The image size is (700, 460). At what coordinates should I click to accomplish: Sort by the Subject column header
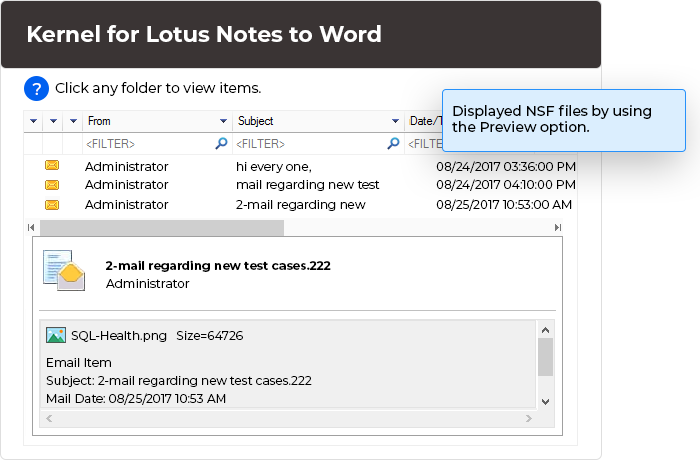(255, 121)
